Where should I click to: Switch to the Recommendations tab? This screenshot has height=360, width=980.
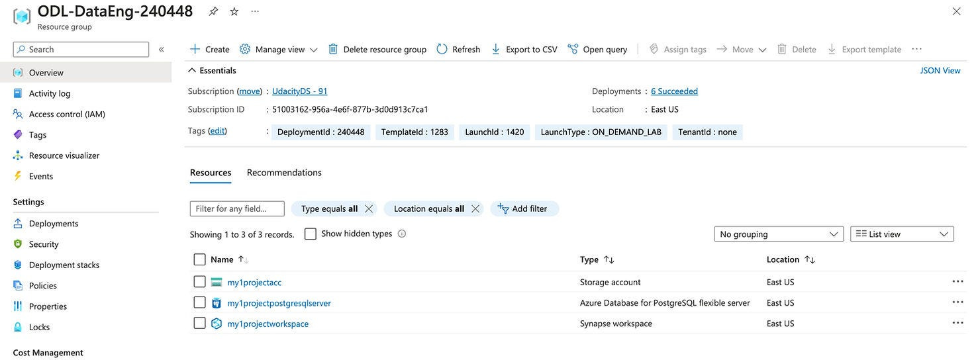tap(284, 173)
